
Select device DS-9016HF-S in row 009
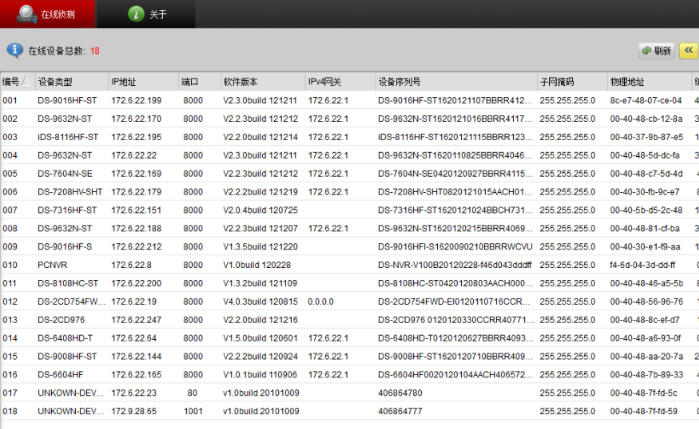click(x=65, y=247)
